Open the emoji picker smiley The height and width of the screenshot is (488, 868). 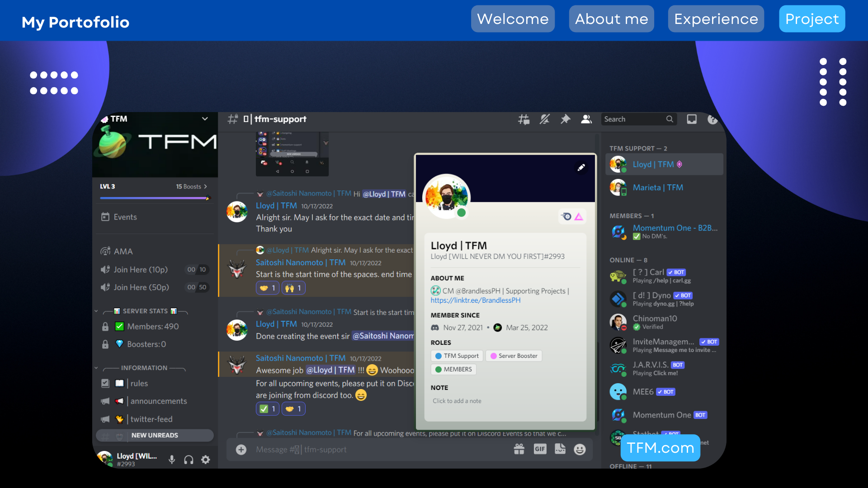tap(580, 449)
